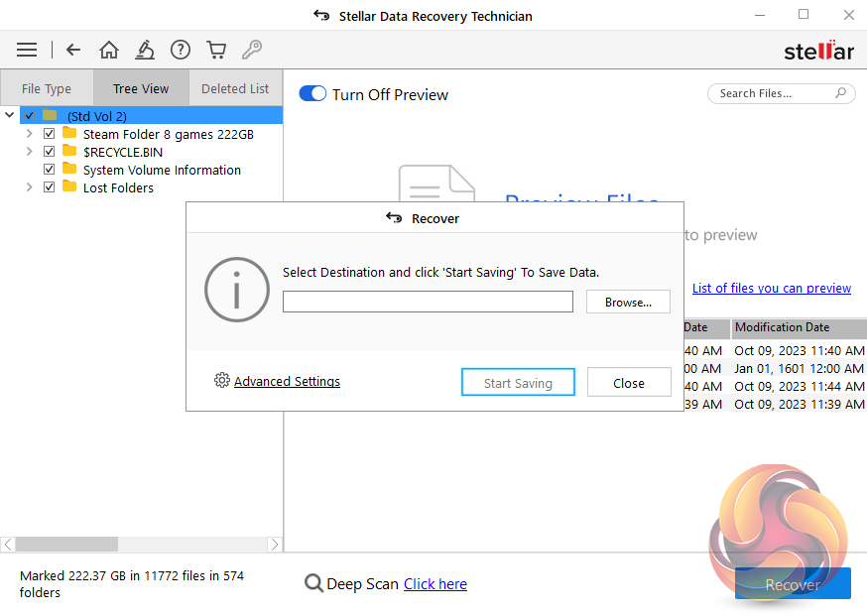The width and height of the screenshot is (867, 616).
Task: Open help via question mark icon
Action: point(181,50)
